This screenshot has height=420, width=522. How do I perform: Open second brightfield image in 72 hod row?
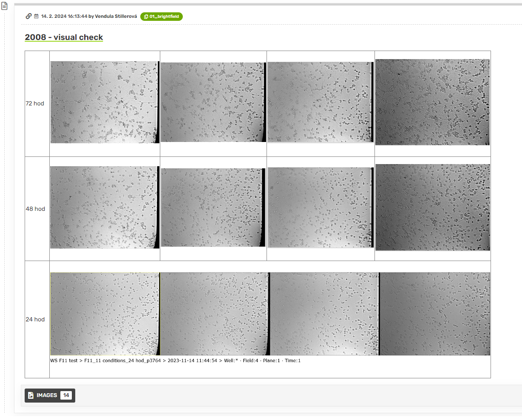tap(213, 102)
